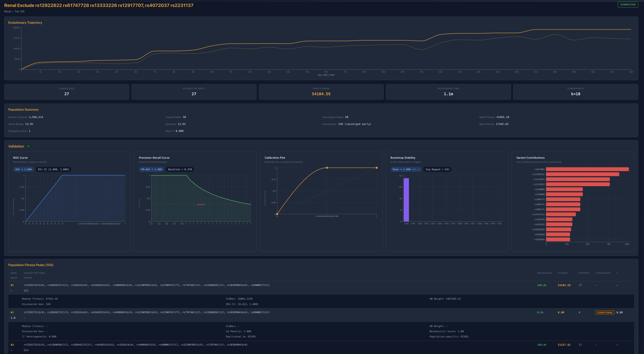Click the purple bootstrap histogram bar
The height and width of the screenshot is (354, 644).
(406, 200)
